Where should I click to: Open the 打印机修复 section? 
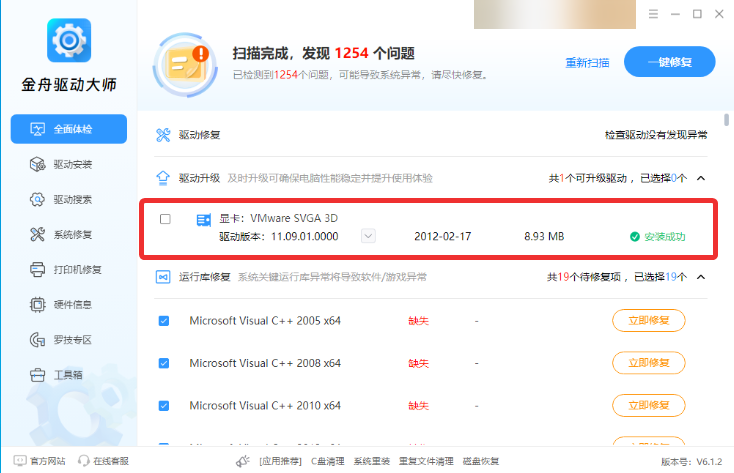coord(69,269)
